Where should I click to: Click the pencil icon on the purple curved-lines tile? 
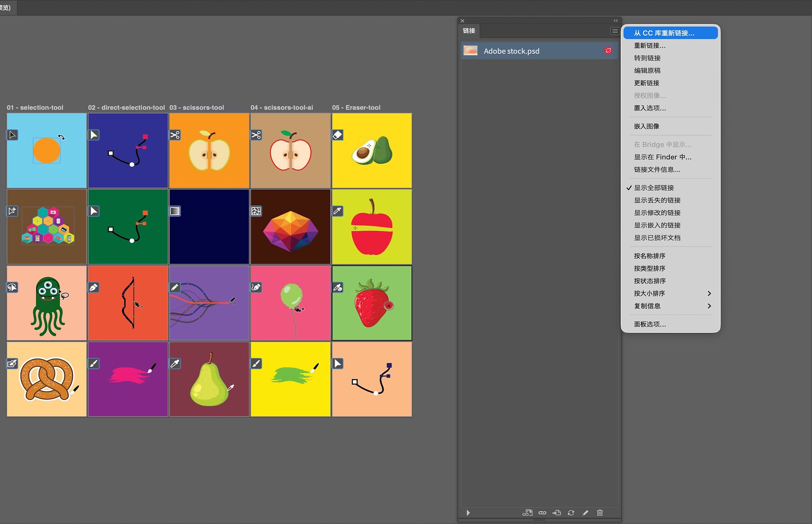coord(175,287)
